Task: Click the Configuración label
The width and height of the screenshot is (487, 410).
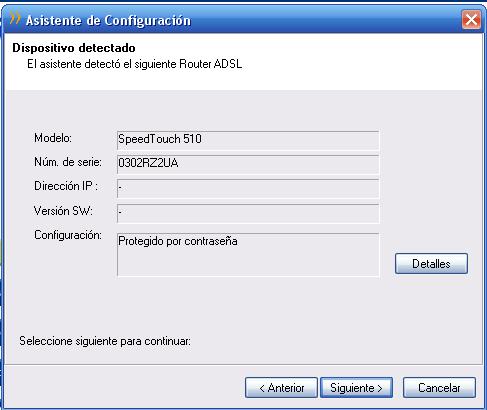Action: pos(68,235)
